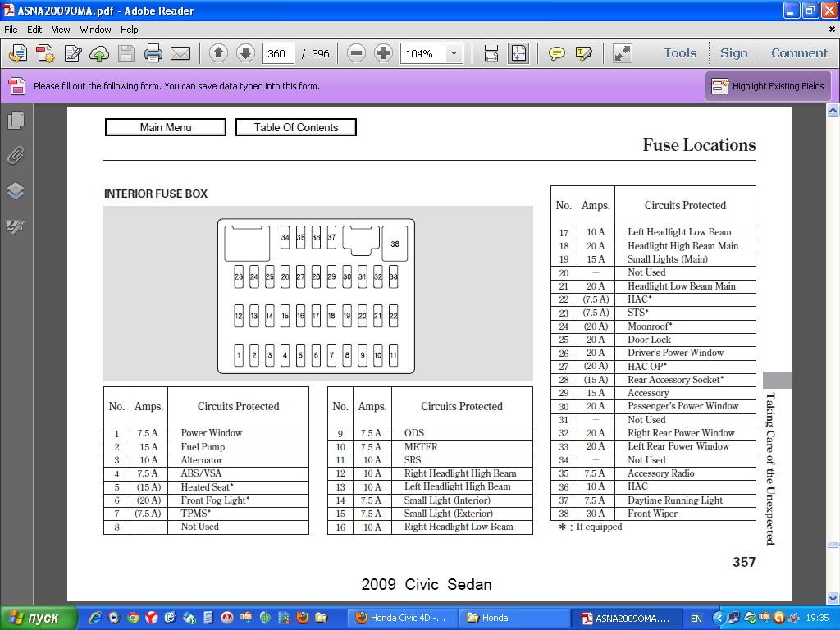Click fuse 38 in the diagram

395,244
